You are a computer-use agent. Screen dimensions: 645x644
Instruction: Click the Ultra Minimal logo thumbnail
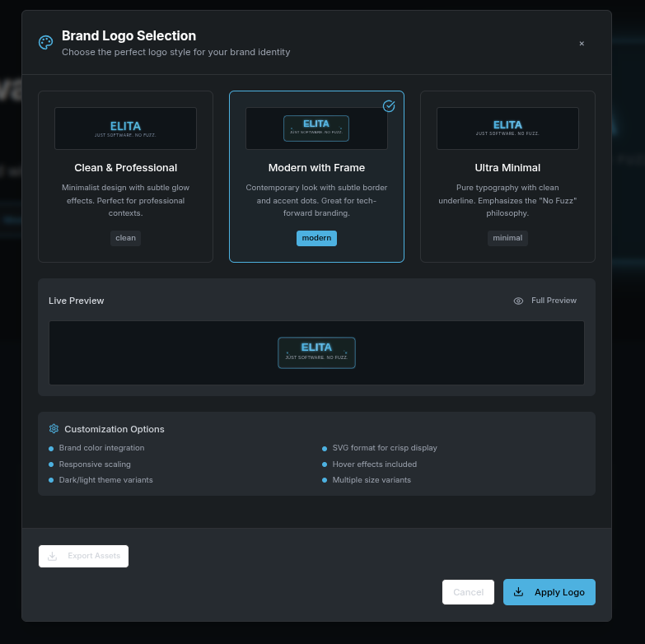point(507,128)
